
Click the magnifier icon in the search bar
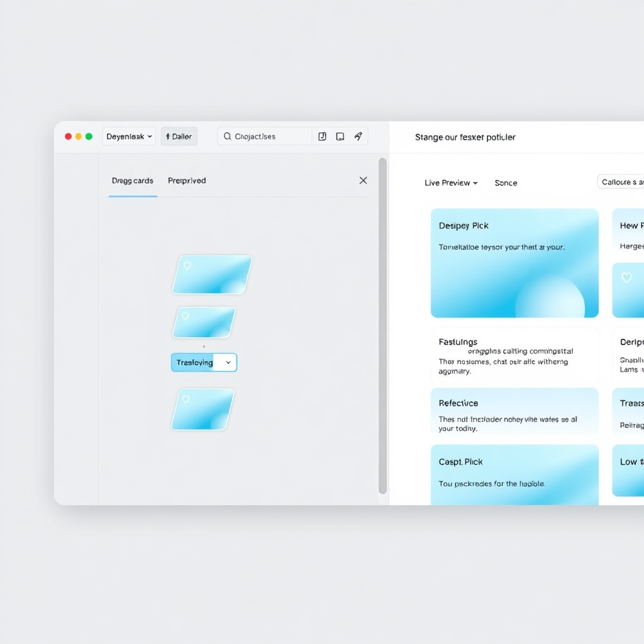tap(228, 136)
